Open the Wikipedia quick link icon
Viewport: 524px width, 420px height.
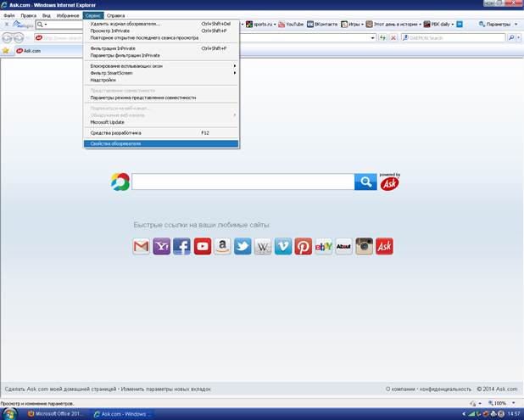[263, 246]
